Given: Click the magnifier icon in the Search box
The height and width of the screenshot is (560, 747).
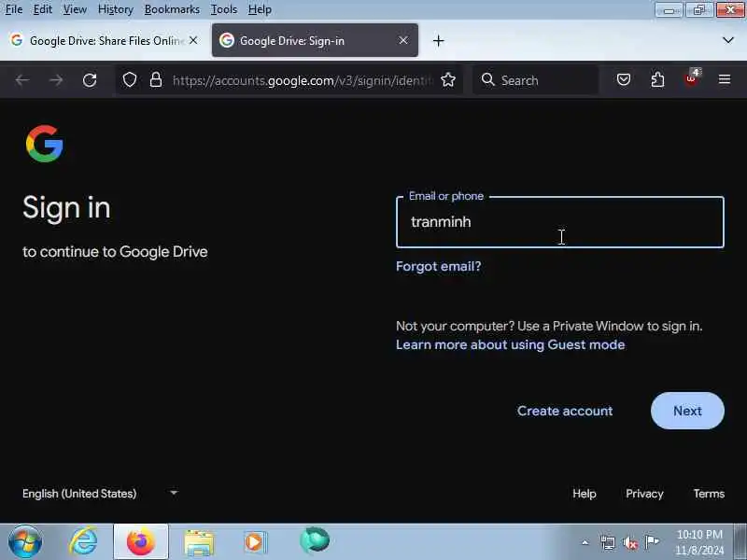Looking at the screenshot, I should [x=487, y=79].
